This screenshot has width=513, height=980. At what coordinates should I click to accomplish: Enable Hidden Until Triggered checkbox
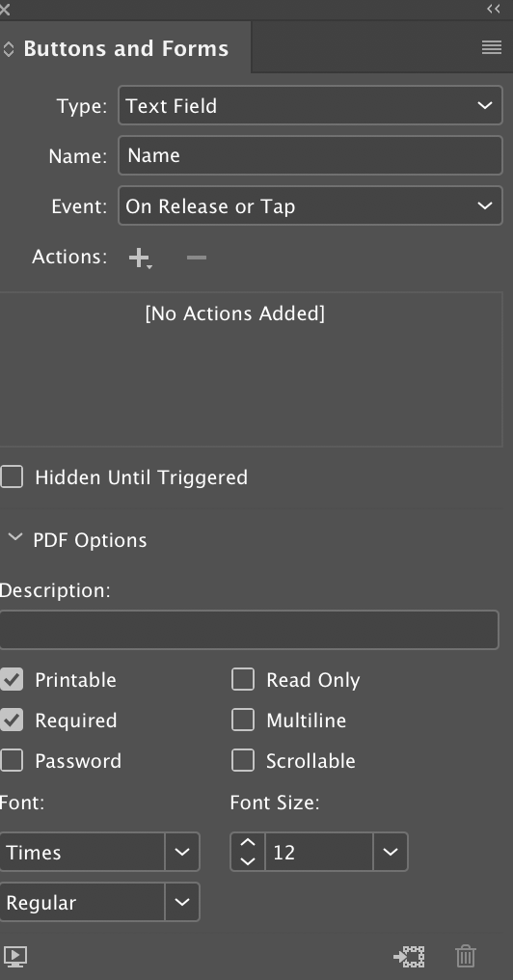tap(12, 476)
